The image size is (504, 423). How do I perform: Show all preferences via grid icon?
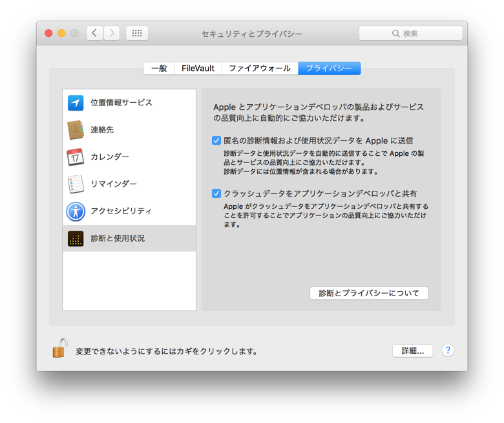(137, 33)
